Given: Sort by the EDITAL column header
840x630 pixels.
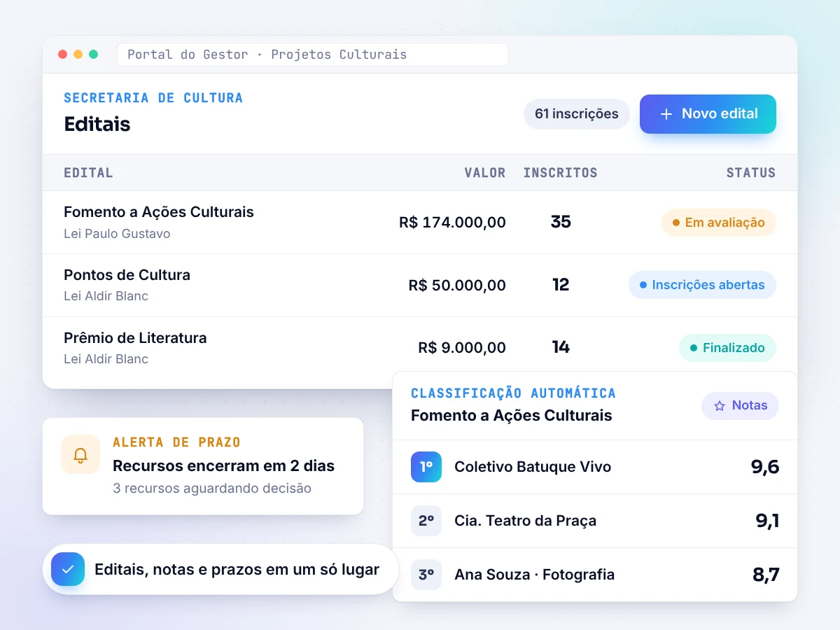Looking at the screenshot, I should click(x=88, y=173).
